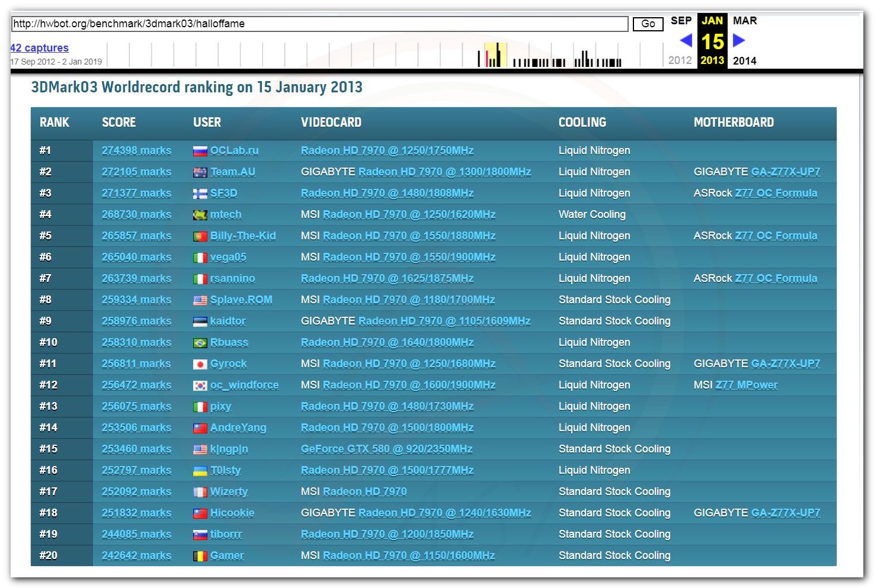874x588 pixels.
Task: Open Radeon HD 7970 @ 1300/1800MHz link
Action: (444, 172)
